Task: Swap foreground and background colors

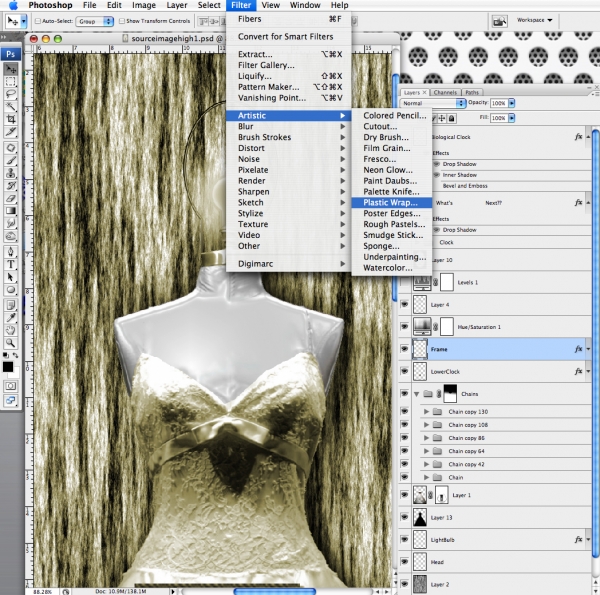Action: point(16,355)
